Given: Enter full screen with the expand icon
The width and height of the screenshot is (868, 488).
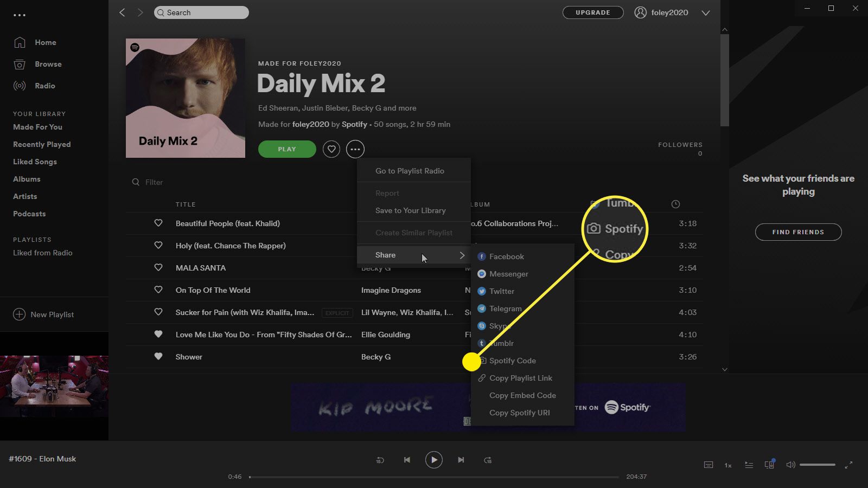Looking at the screenshot, I should click(x=848, y=465).
